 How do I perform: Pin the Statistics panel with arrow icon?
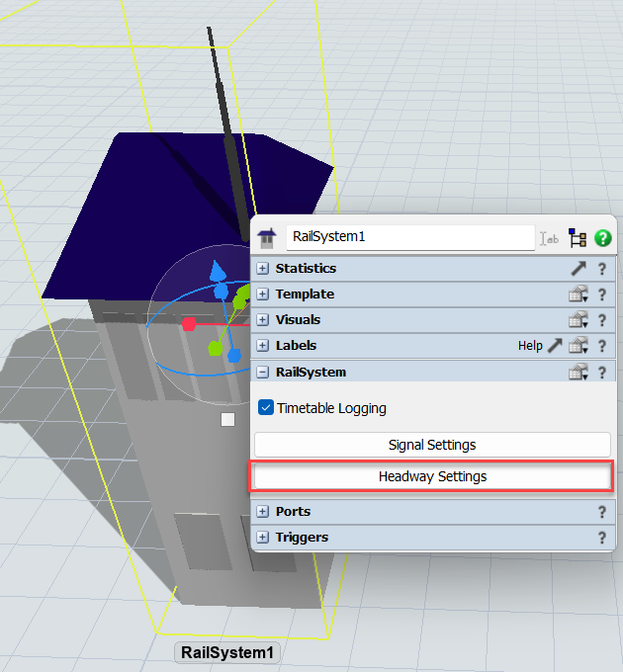click(579, 269)
